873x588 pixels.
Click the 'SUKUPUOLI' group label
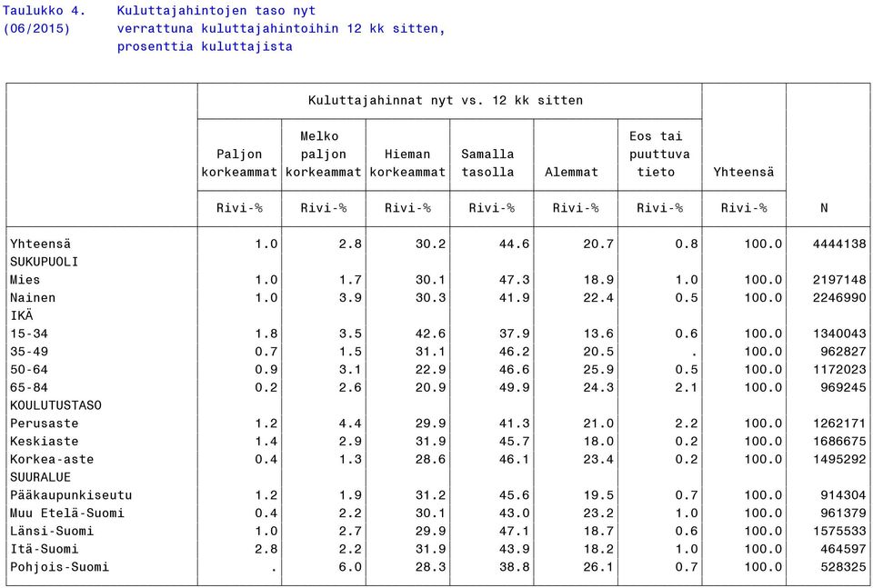(x=44, y=262)
